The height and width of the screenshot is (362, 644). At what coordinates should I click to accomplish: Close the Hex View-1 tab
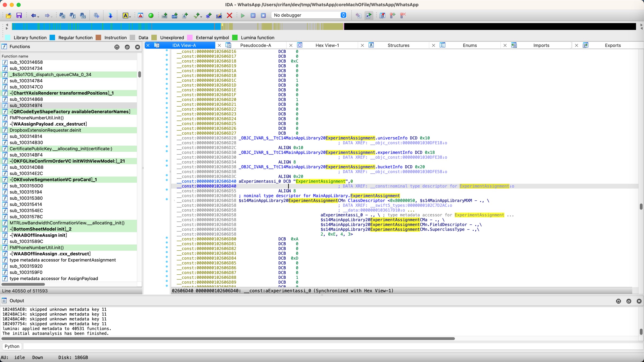tap(291, 45)
